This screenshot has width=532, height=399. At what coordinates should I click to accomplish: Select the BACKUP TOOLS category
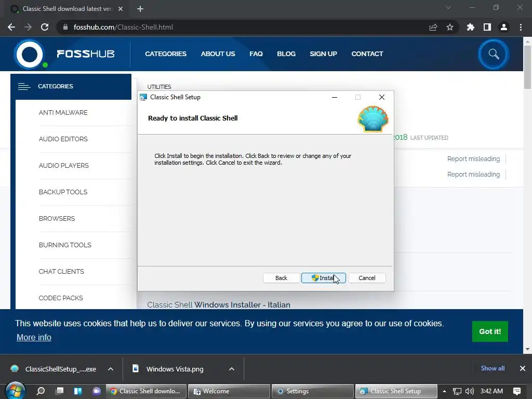pyautogui.click(x=63, y=192)
